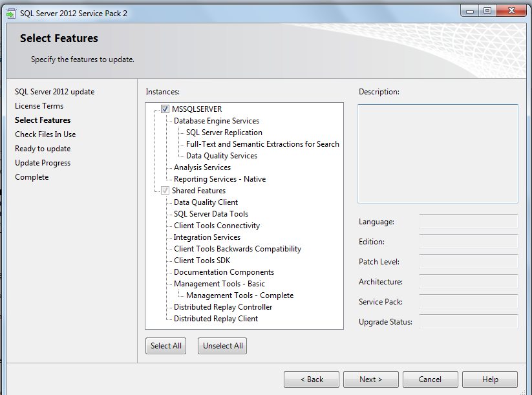Select the Check Files In Use step
This screenshot has width=532, height=395.
[45, 134]
